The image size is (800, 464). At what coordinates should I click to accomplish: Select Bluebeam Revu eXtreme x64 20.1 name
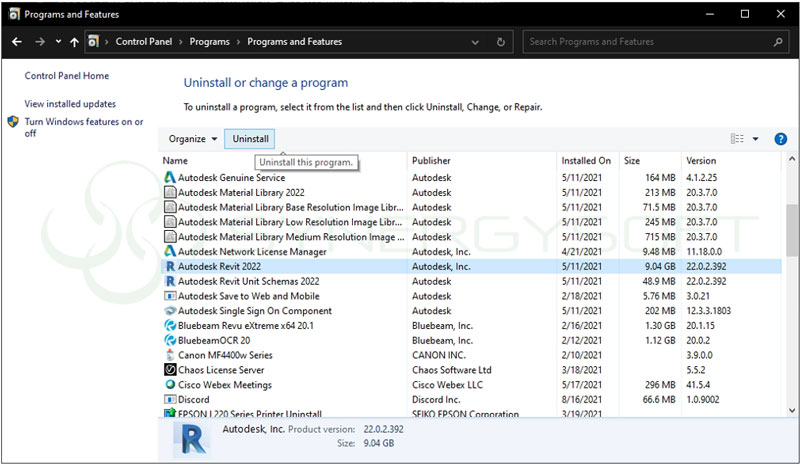tap(246, 326)
